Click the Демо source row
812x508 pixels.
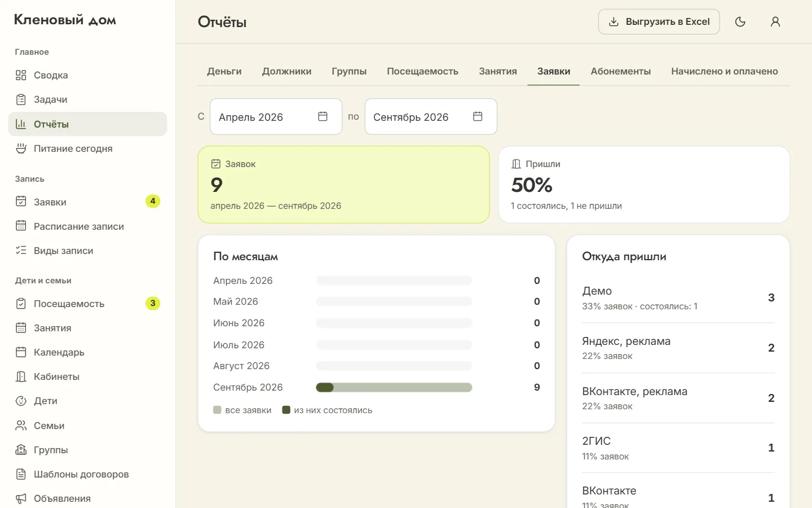point(678,297)
